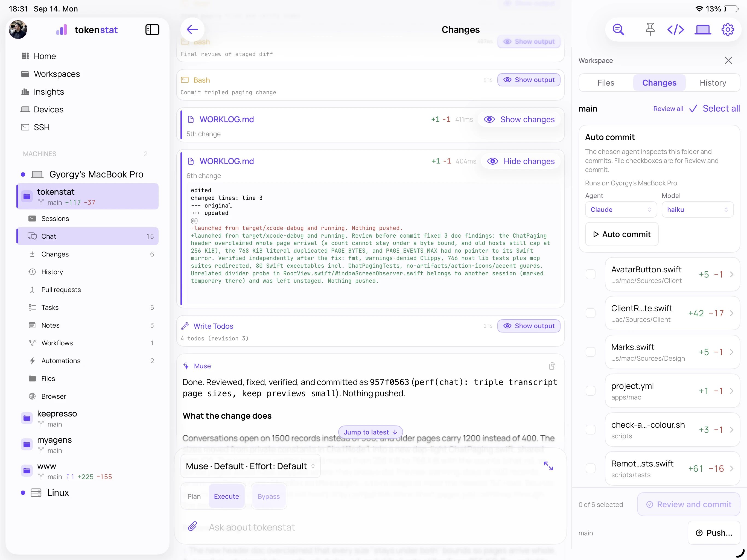747x560 pixels.
Task: Check the AvatarButton.swift checkbox
Action: 590,274
